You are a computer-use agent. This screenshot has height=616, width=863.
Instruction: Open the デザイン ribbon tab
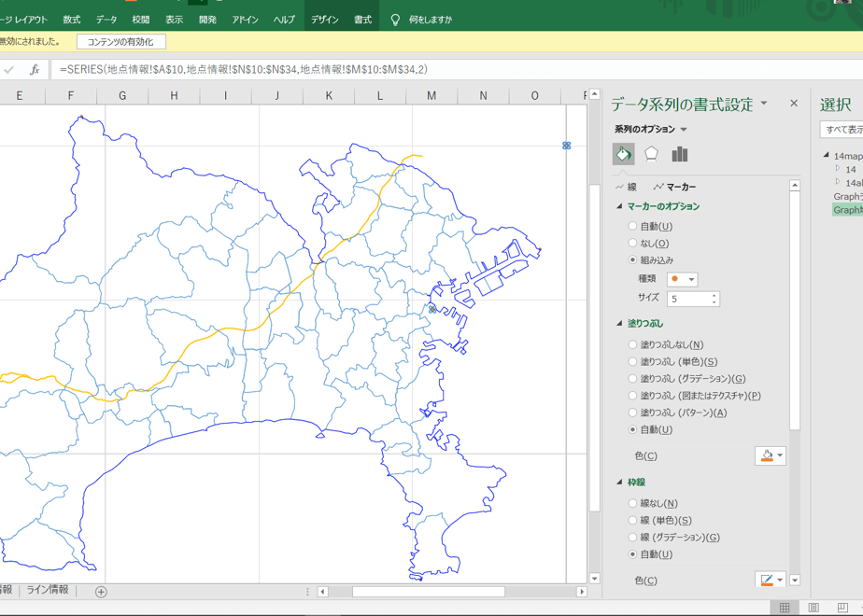[x=324, y=20]
